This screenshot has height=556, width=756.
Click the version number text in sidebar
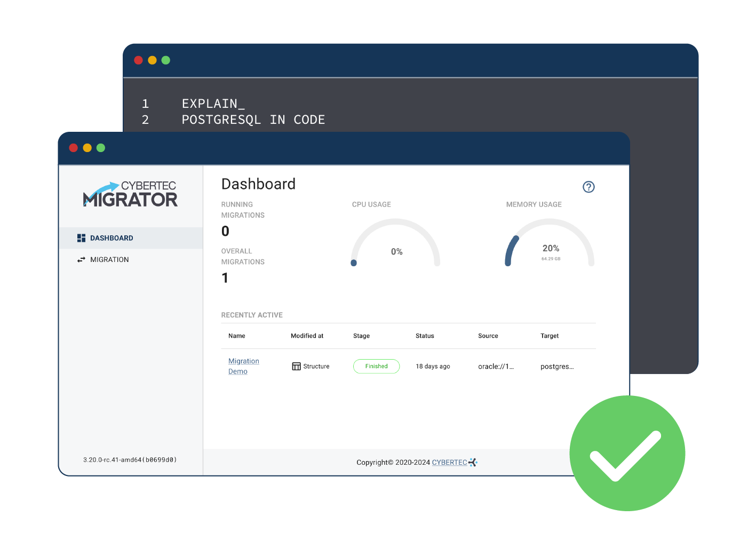(130, 460)
